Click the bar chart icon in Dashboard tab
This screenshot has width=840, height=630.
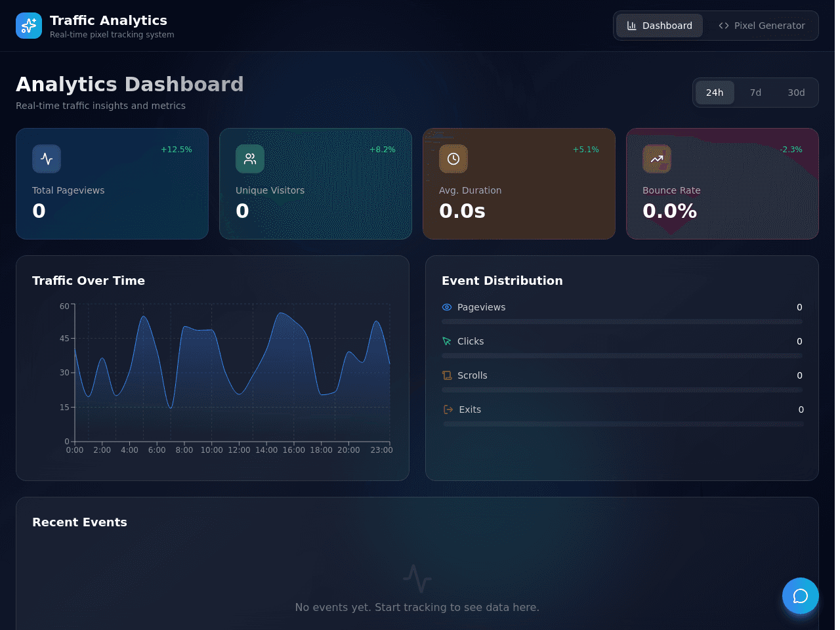click(632, 26)
